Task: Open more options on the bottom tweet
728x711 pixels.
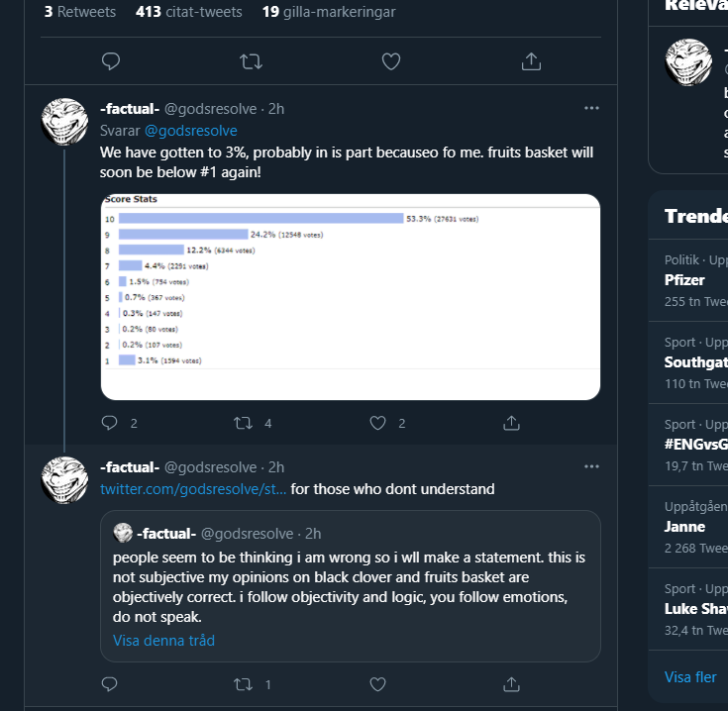Action: click(x=591, y=466)
